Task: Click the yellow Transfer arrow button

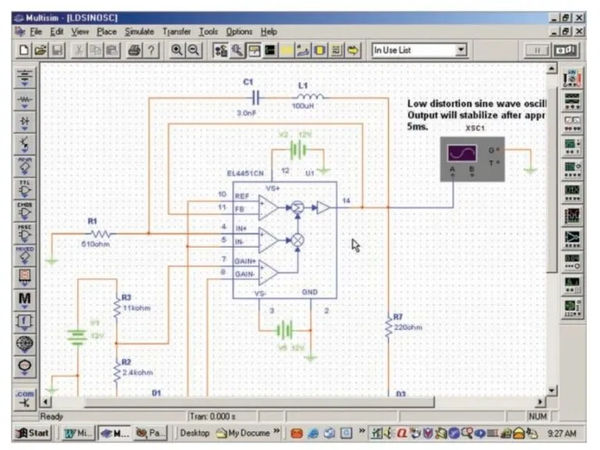Action: coord(353,50)
